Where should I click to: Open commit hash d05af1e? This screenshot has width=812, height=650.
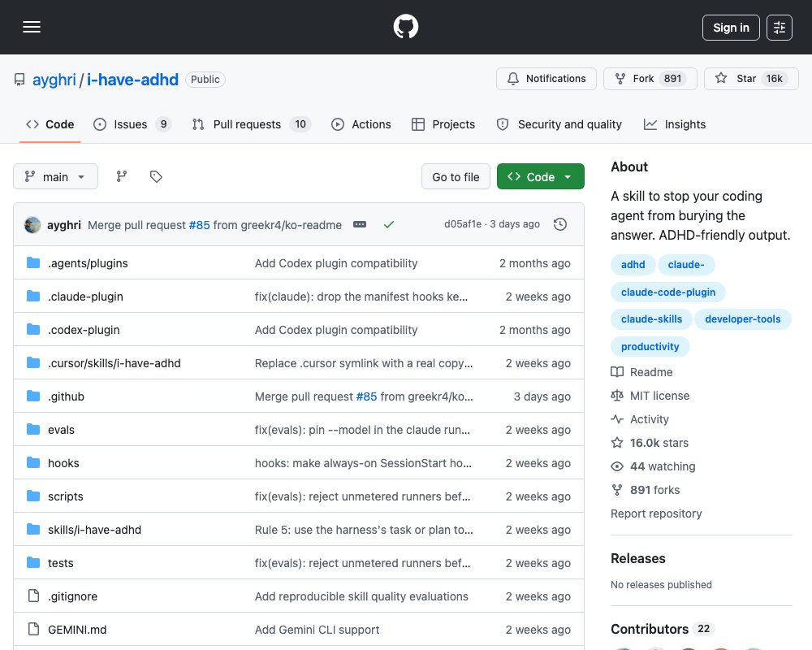tap(463, 224)
